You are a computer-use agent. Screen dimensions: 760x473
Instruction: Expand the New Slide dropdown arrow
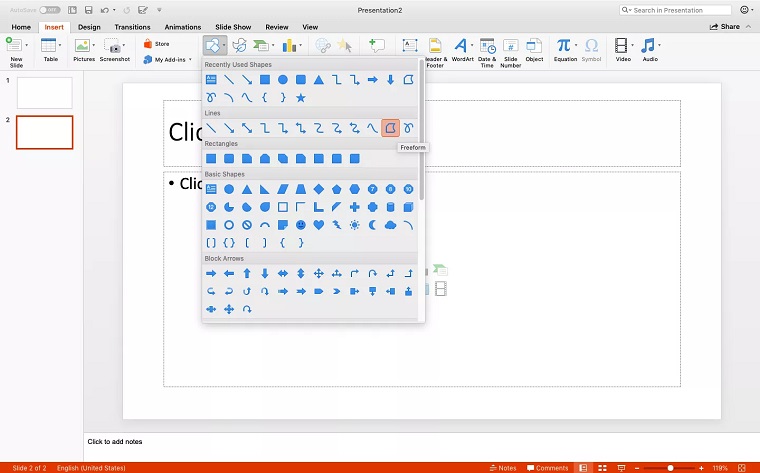click(26, 46)
